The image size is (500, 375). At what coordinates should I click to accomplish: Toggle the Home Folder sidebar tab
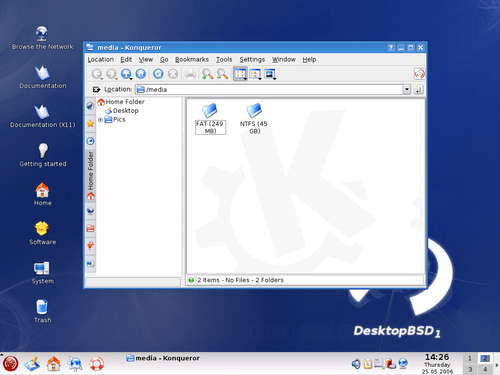90,175
